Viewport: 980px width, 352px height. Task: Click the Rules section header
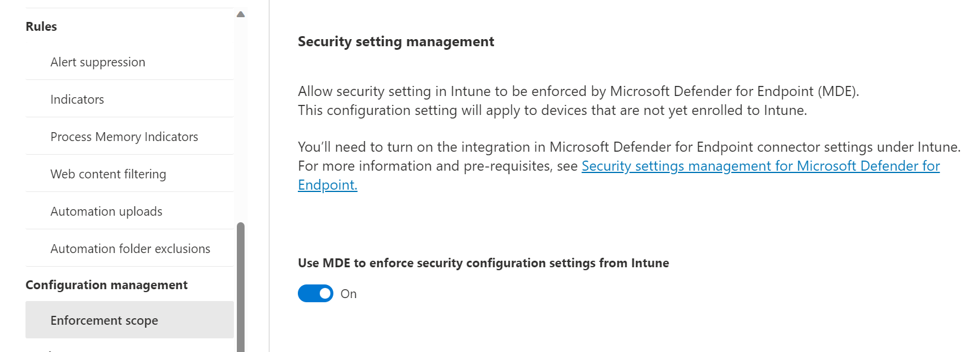coord(41,26)
